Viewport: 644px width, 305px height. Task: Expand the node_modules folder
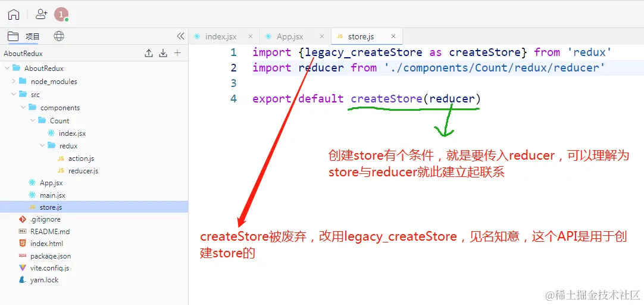[14, 82]
